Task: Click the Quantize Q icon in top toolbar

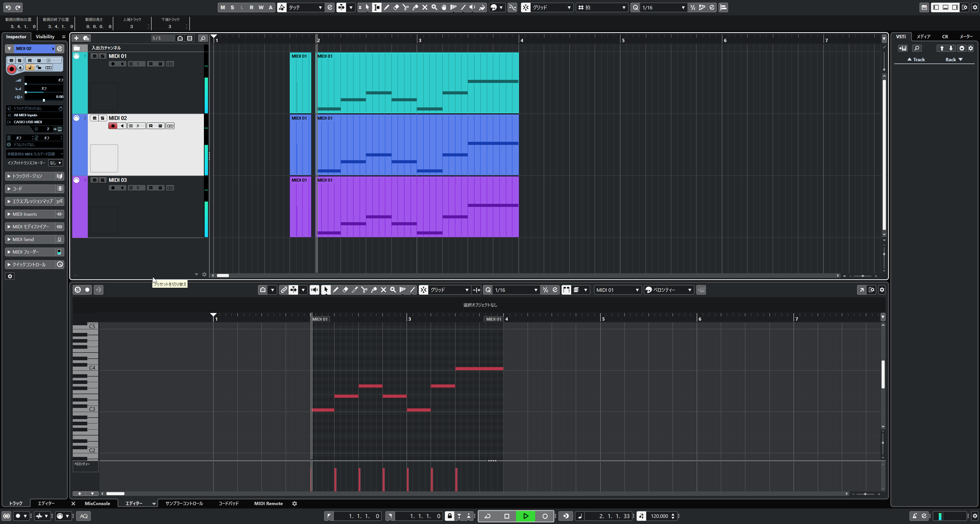Action: [635, 7]
